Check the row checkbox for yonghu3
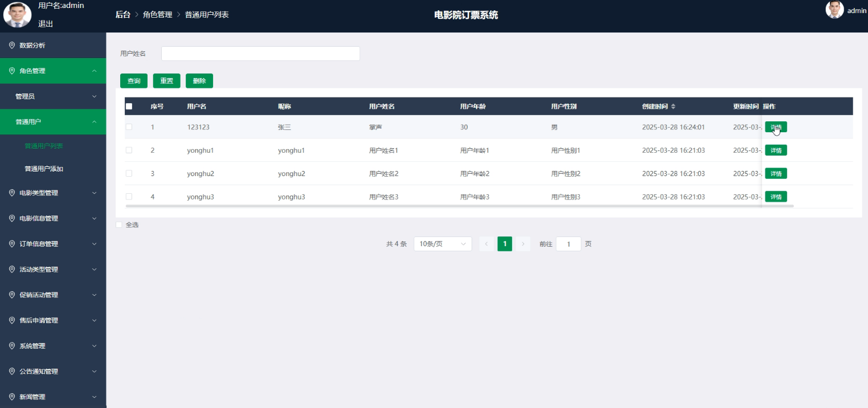 [129, 197]
